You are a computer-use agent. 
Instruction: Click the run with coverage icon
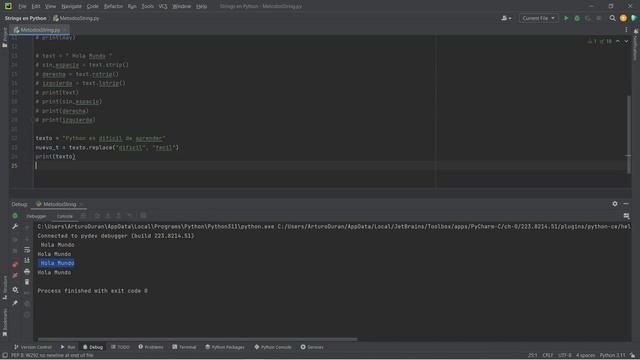pos(588,18)
